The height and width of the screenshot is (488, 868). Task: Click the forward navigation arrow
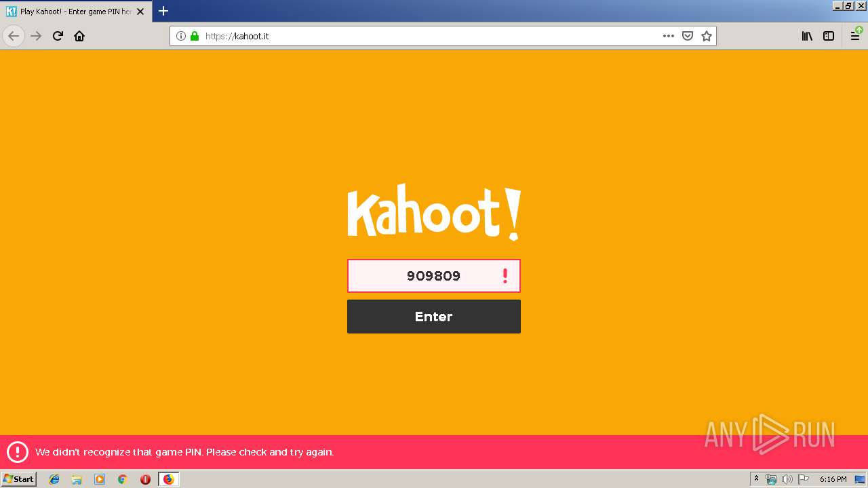coord(37,36)
